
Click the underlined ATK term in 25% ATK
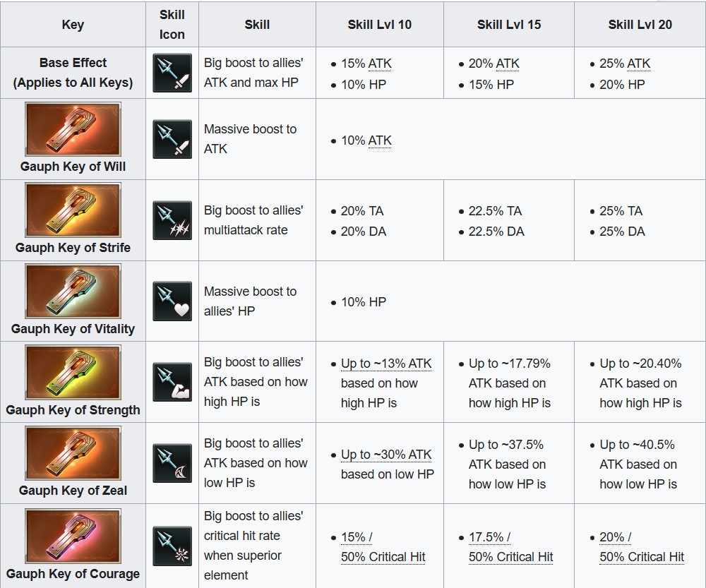pos(638,64)
